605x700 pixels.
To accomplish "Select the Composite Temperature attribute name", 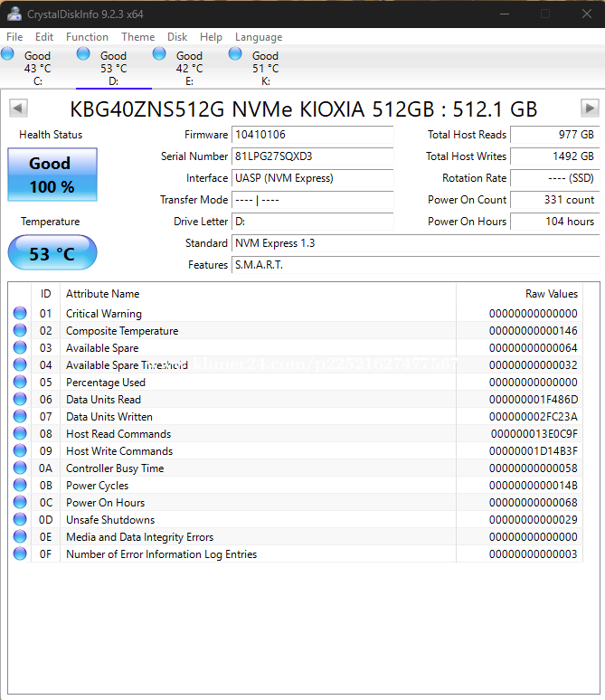I will pyautogui.click(x=122, y=331).
